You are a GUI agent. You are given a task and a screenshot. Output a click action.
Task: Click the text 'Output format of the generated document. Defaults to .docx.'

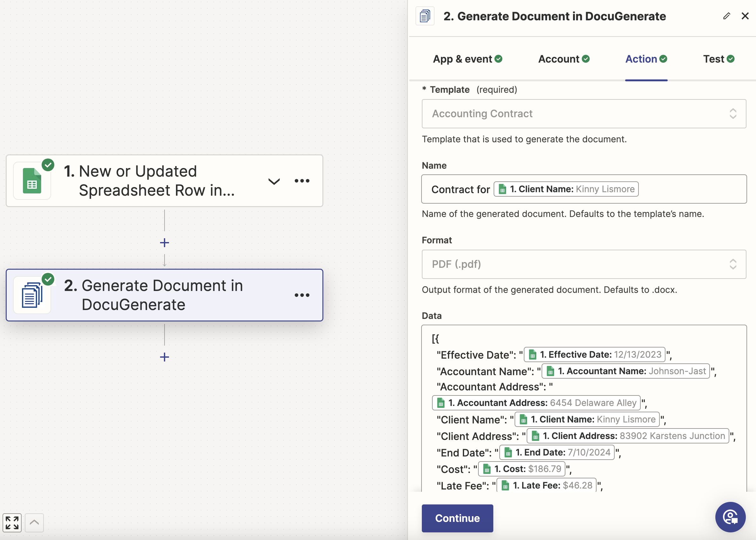pyautogui.click(x=549, y=290)
